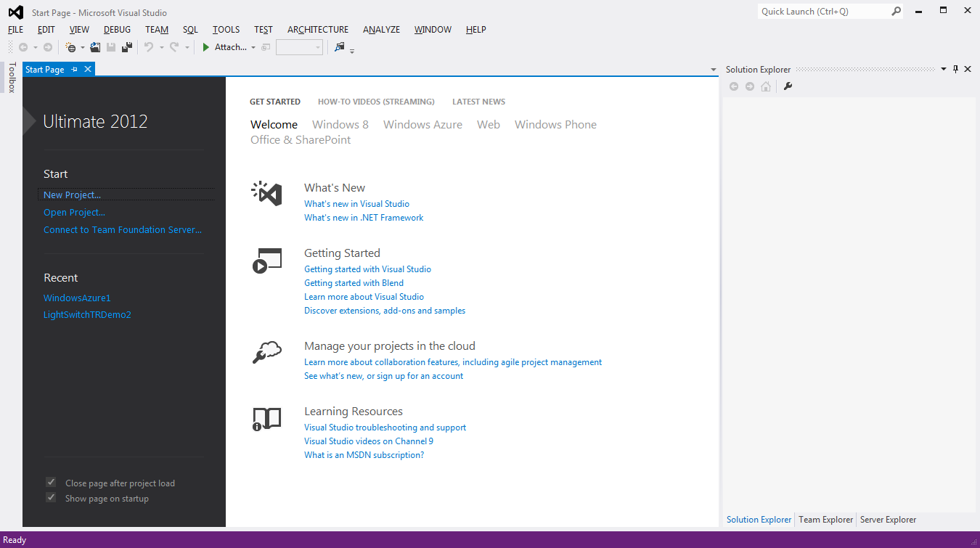Click the Open File toolbar icon

[95, 47]
